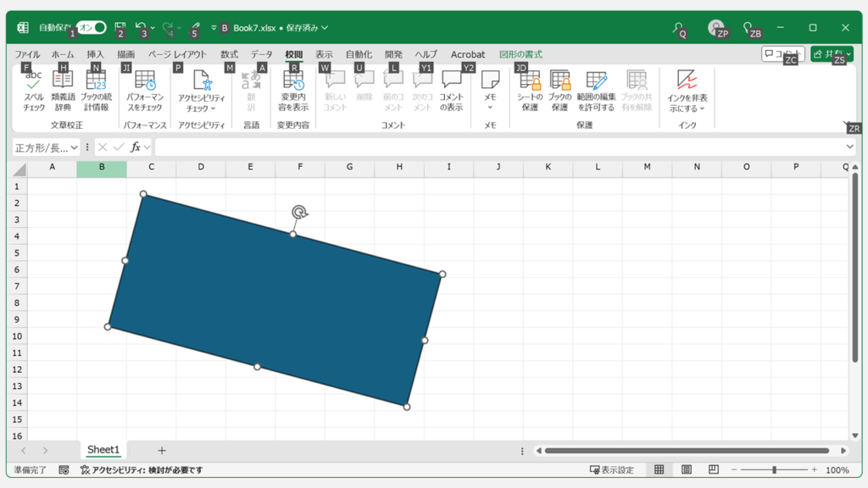Open the file name Book7.xlsx dropdown
The image size is (868, 488).
[x=281, y=28]
